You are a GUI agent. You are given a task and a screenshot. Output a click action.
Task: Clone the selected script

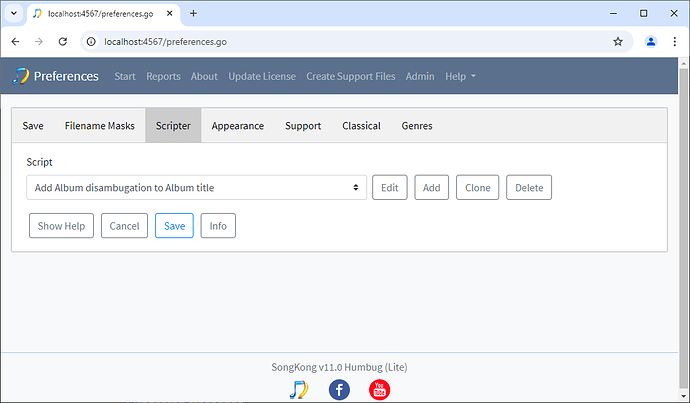[477, 187]
